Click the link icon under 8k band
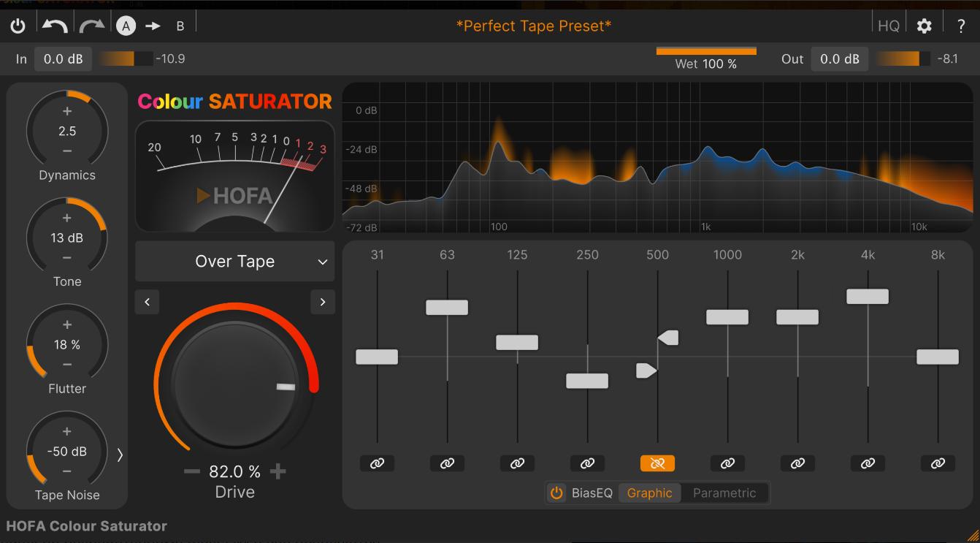980x543 pixels. coord(938,463)
